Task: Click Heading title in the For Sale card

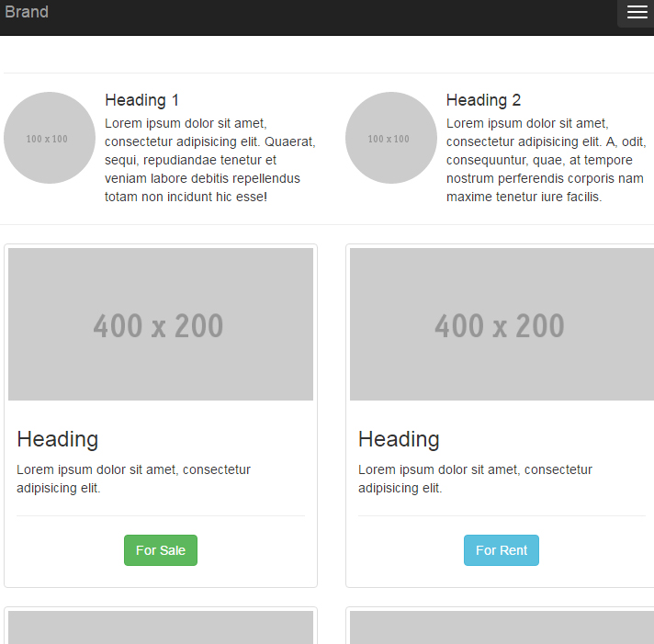Action: 57,439
